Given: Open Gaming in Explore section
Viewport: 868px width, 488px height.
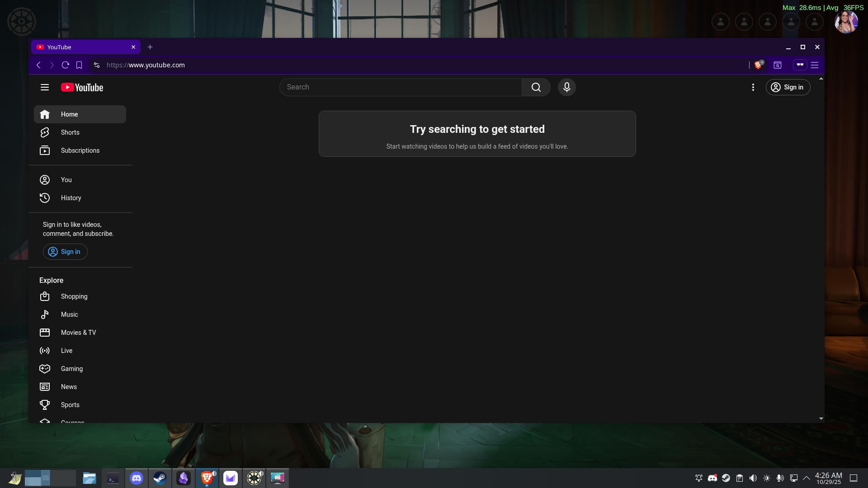Looking at the screenshot, I should pyautogui.click(x=71, y=369).
